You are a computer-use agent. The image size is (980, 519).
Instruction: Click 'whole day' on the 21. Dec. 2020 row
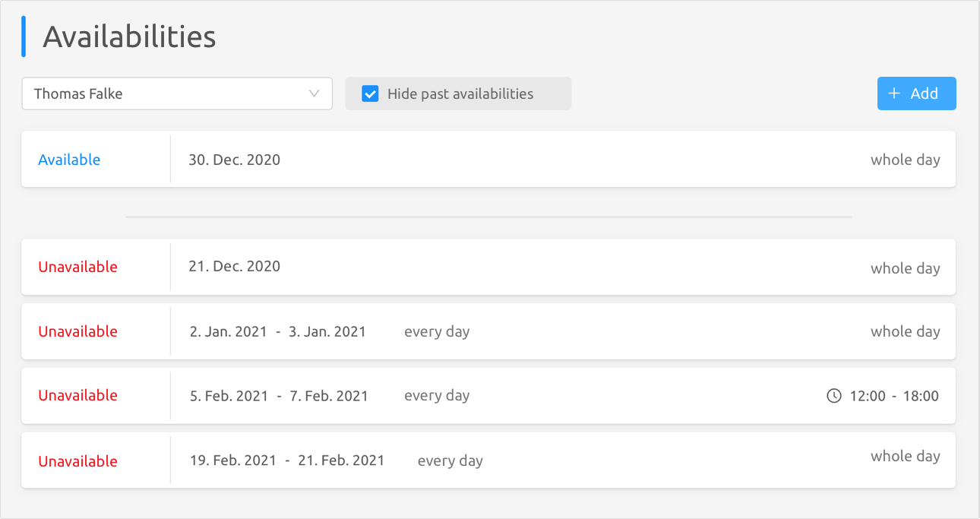905,268
